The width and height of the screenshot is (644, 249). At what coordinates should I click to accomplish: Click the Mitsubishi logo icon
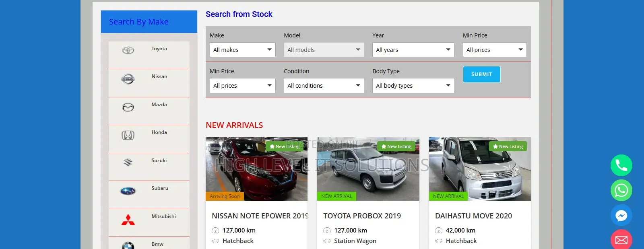coord(128,220)
